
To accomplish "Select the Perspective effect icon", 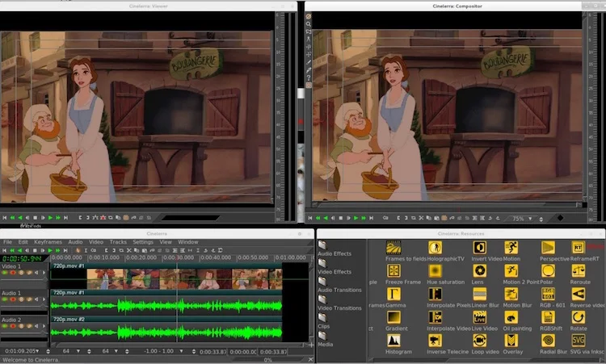I will click(548, 248).
